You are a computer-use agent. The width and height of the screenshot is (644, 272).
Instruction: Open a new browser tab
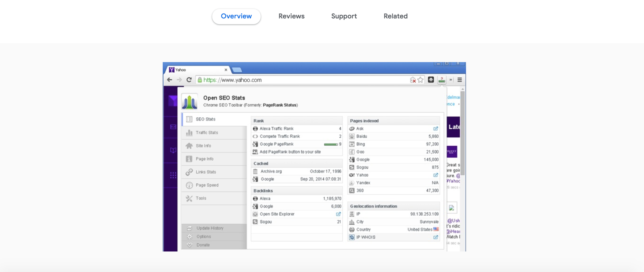coord(237,70)
